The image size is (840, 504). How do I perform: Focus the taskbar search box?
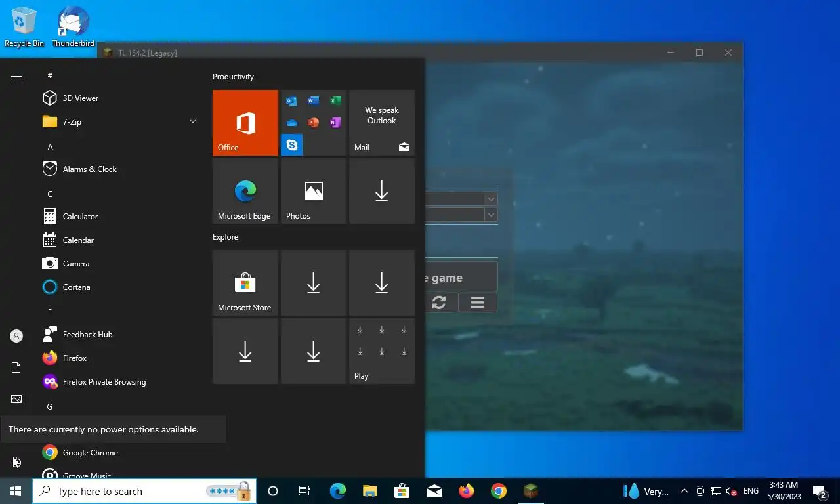click(x=144, y=491)
